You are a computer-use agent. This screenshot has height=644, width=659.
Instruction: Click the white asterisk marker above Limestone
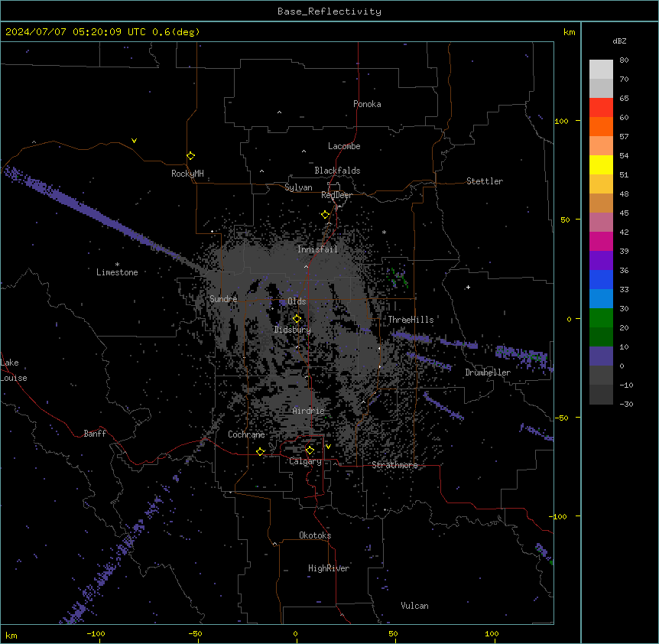(x=117, y=265)
